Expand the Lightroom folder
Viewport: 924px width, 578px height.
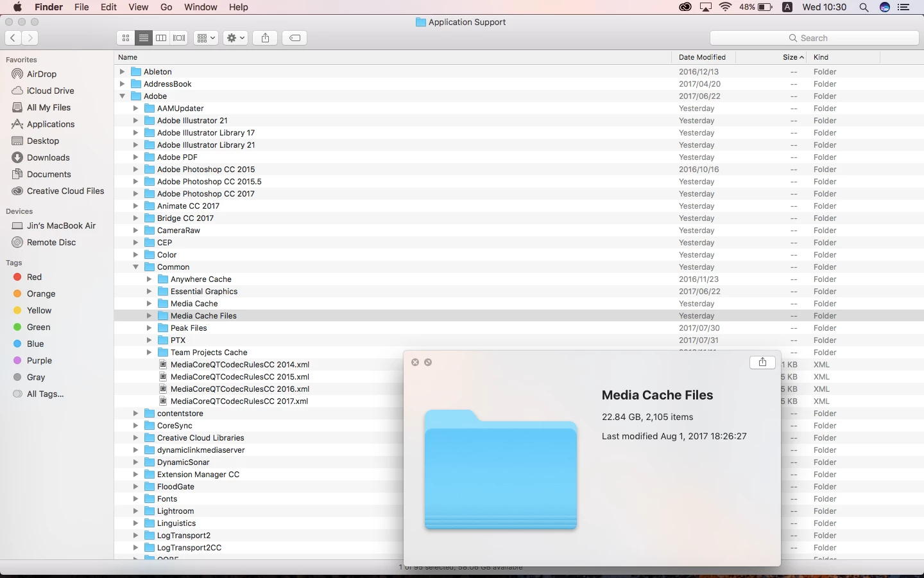point(135,511)
